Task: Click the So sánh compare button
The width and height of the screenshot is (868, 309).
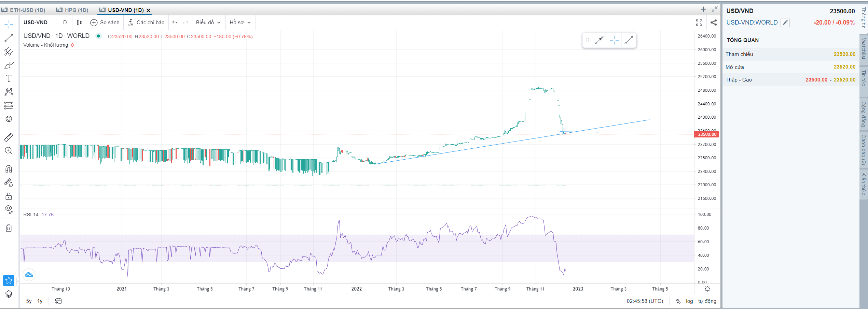Action: pos(105,23)
